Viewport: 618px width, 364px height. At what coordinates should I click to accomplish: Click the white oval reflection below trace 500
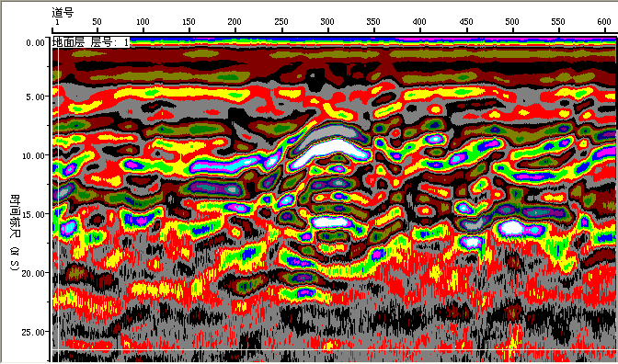coord(511,228)
